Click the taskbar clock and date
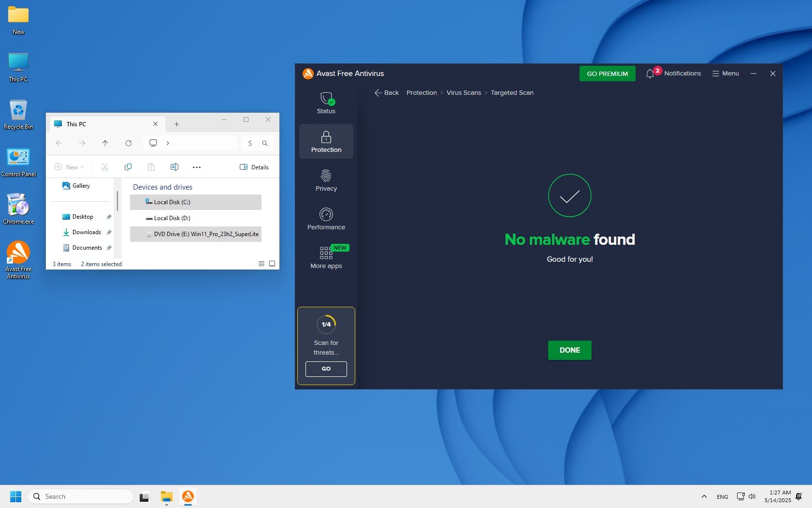This screenshot has height=508, width=812. tap(778, 496)
